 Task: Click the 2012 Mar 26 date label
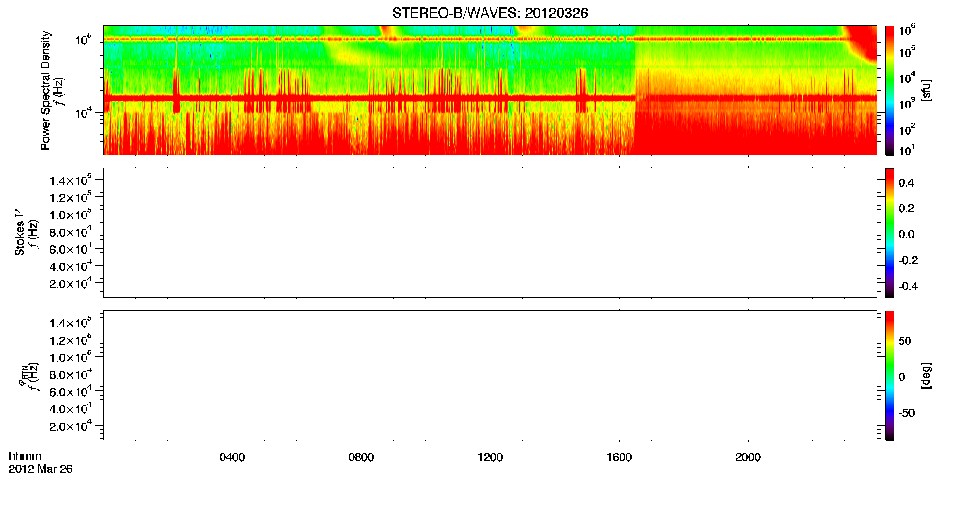click(x=41, y=469)
